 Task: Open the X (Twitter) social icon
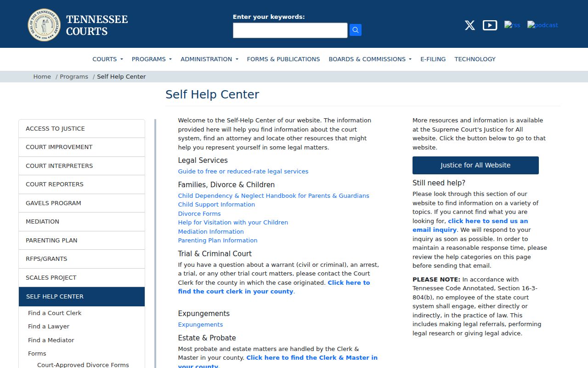coord(469,25)
